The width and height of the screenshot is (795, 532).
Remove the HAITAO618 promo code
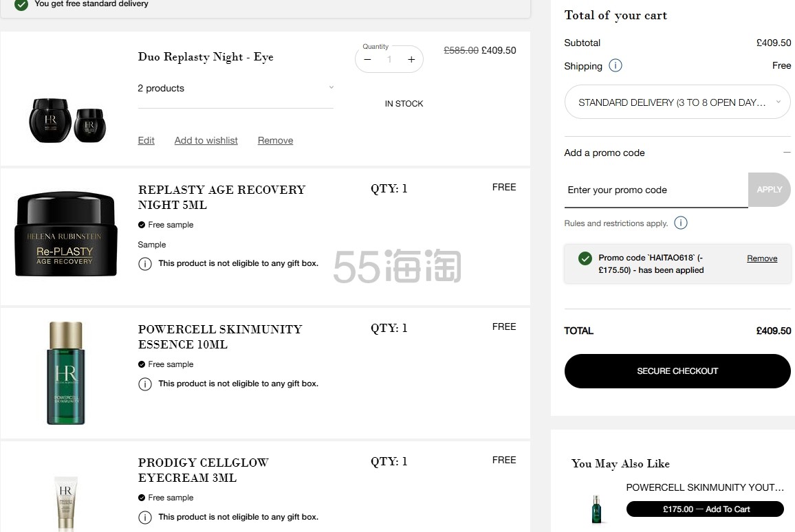(x=761, y=258)
